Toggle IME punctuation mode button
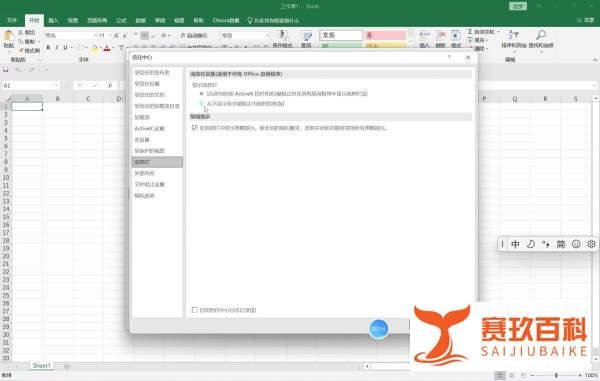 pyautogui.click(x=546, y=244)
